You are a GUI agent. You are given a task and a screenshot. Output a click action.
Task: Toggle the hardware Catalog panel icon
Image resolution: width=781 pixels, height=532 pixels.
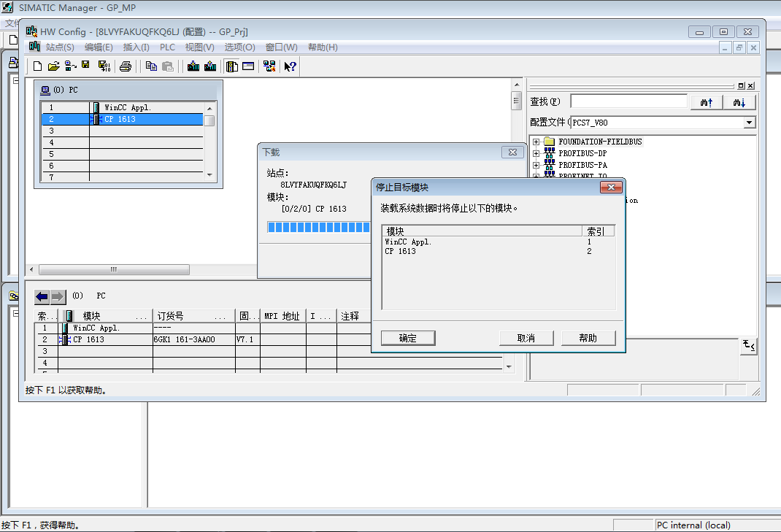pos(232,66)
